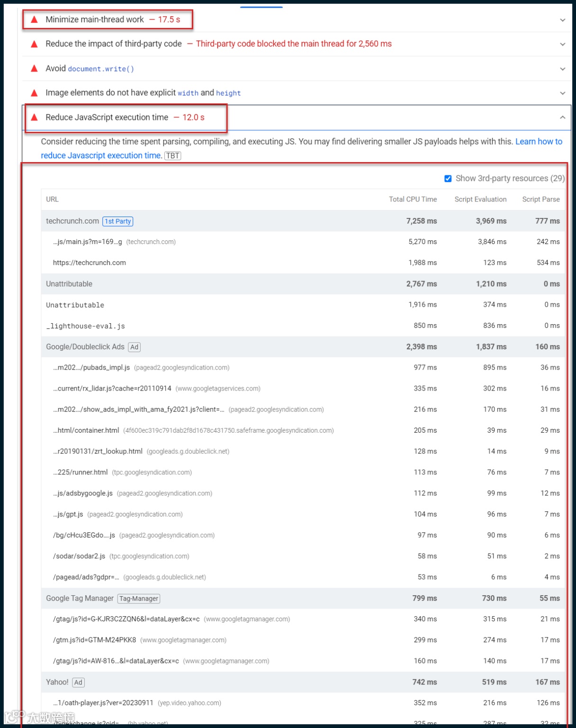576x728 pixels.
Task: Click the 5,270 ms main.js CPU time
Action: click(x=423, y=242)
